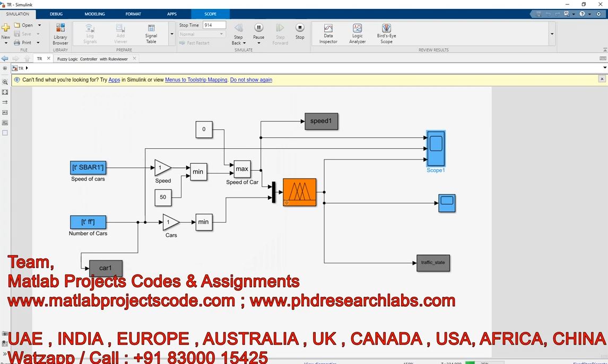Viewport: 608px width, 364px height.
Task: Switch to the Debug tab
Action: [x=56, y=14]
